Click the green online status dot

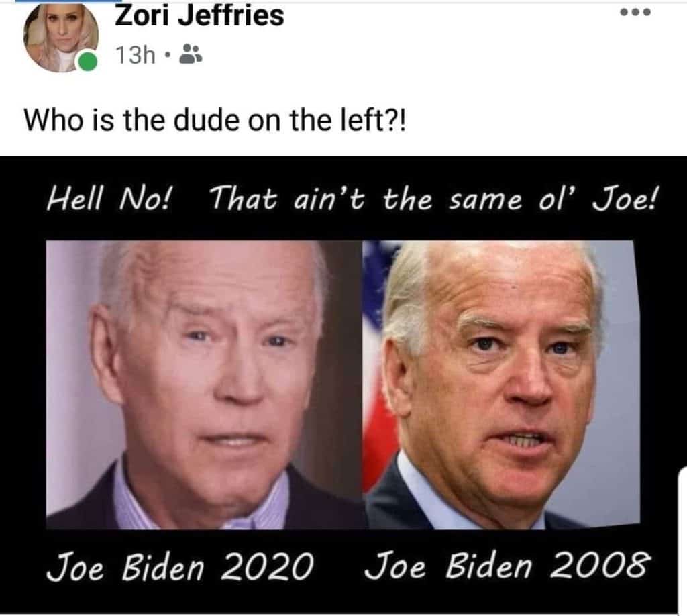tap(88, 61)
